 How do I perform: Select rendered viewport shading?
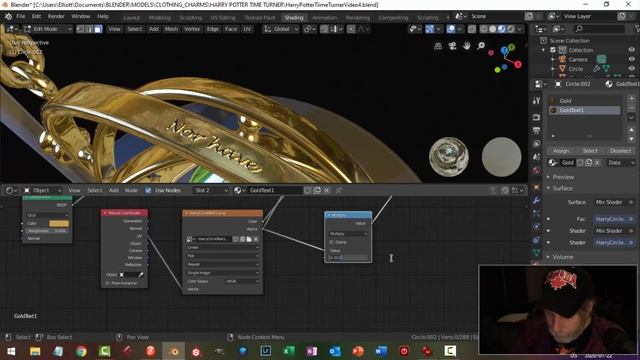(511, 29)
